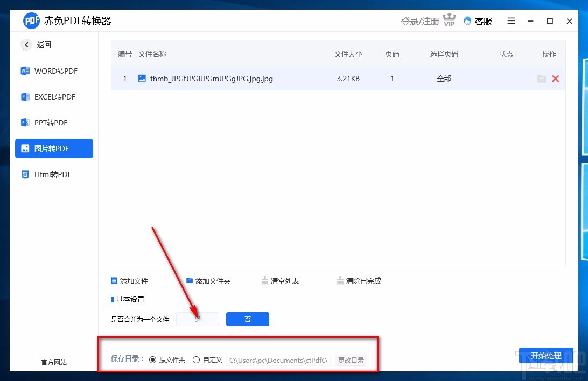Image resolution: width=588 pixels, height=381 pixels.
Task: Open the hamburger menu
Action: coord(510,21)
